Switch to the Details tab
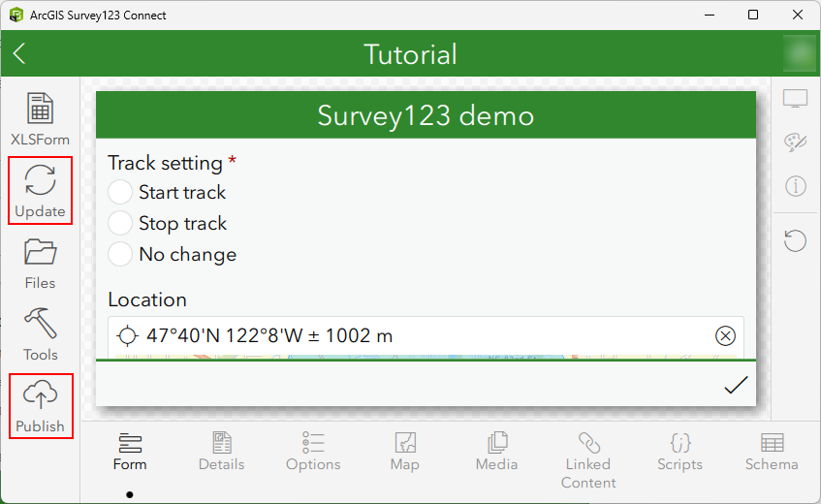The height and width of the screenshot is (504, 821). point(221,452)
